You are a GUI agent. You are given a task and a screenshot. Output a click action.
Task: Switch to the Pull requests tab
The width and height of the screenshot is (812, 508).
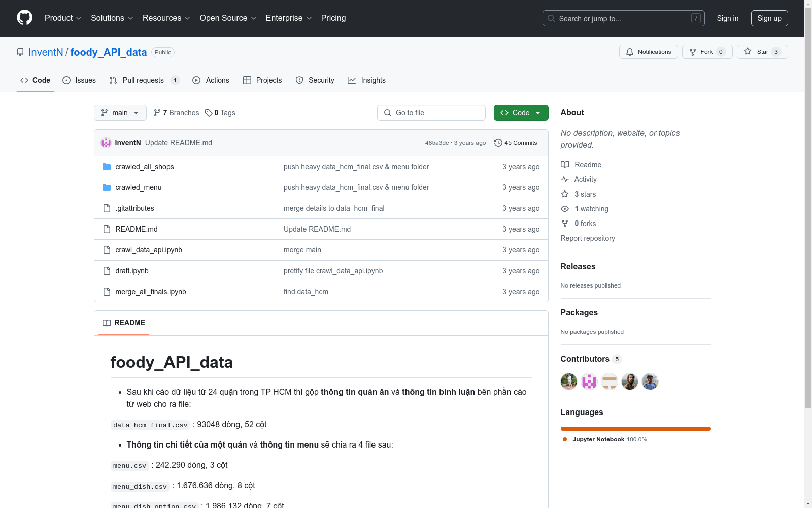145,80
